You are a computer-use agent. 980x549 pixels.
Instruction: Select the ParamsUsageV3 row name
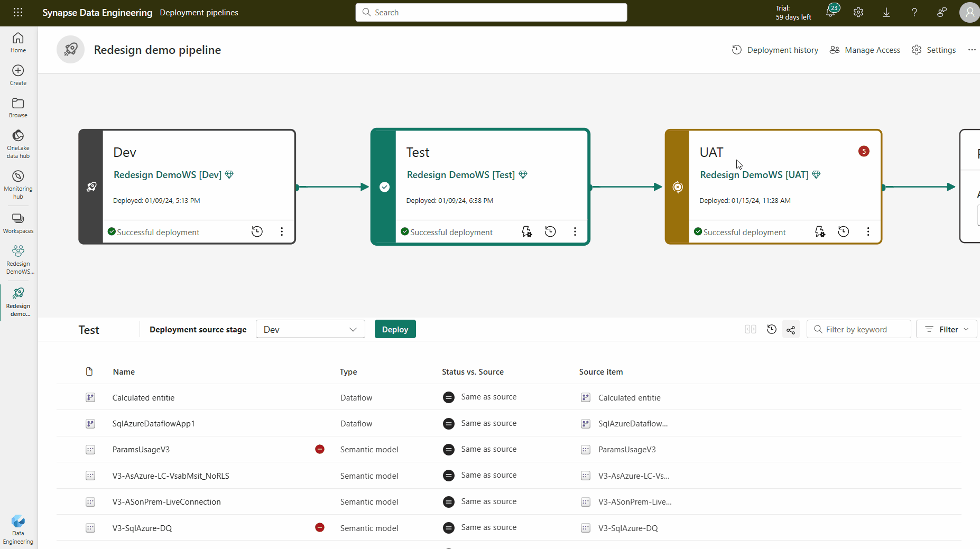(x=141, y=449)
